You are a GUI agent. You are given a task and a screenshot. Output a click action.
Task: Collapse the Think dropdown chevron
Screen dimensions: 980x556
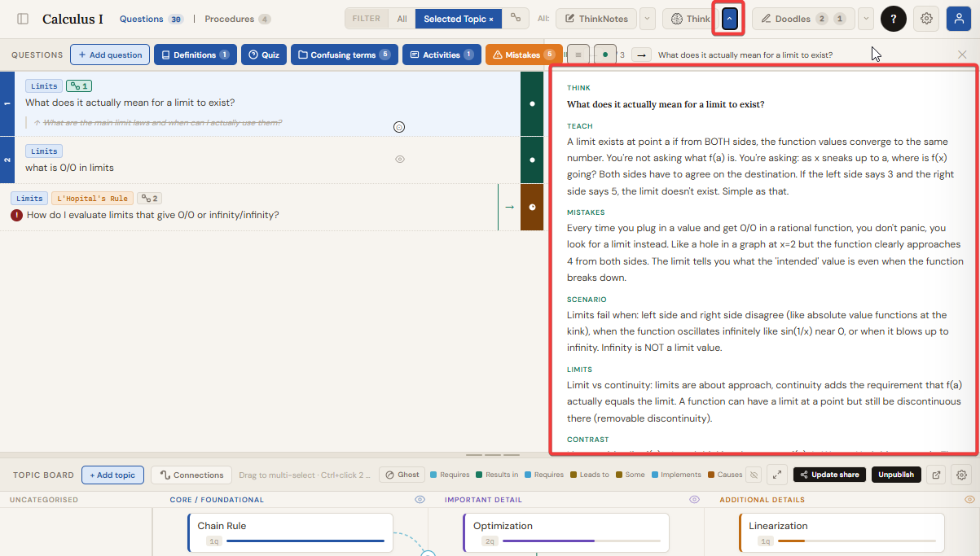coord(730,19)
